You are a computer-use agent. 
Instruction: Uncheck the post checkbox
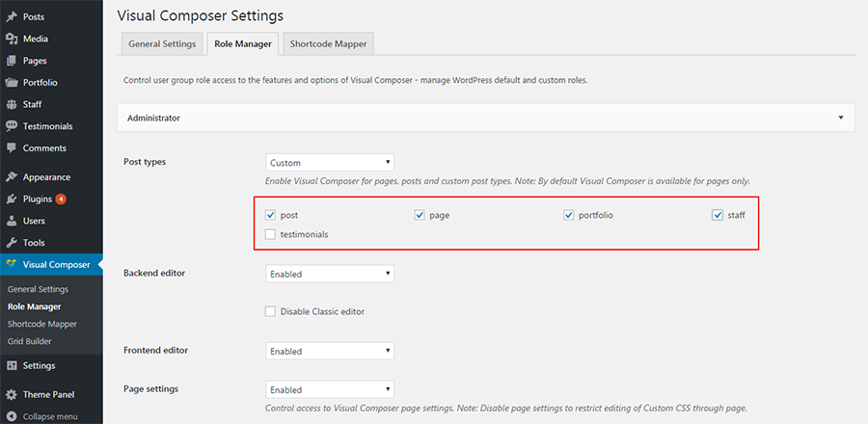(271, 215)
